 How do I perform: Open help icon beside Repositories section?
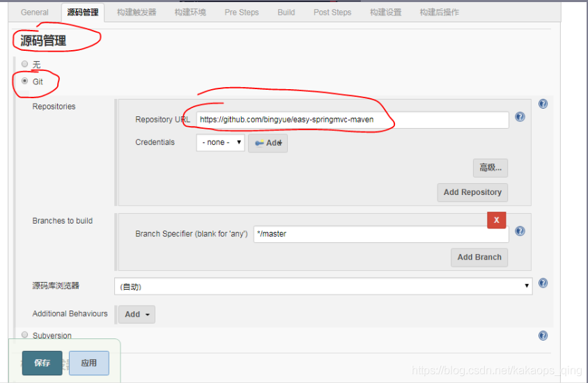[x=543, y=104]
